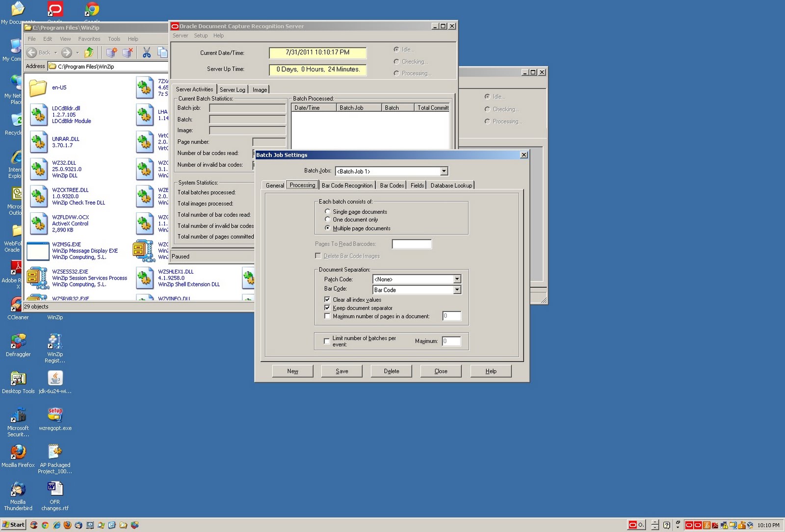Click the Save button
This screenshot has width=785, height=532.
click(x=342, y=371)
